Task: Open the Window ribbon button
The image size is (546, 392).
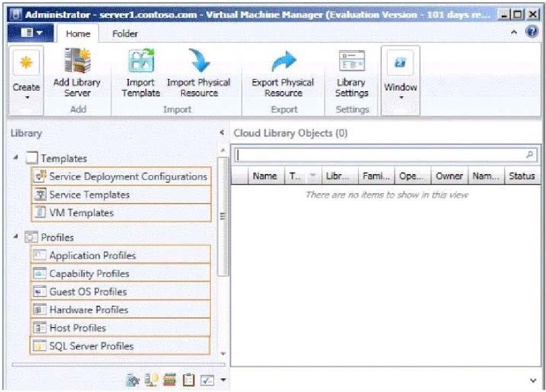Action: pyautogui.click(x=400, y=80)
